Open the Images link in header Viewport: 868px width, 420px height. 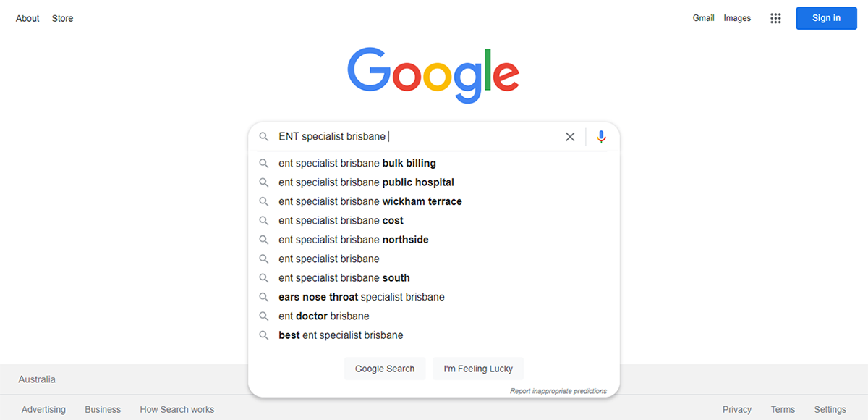(737, 18)
